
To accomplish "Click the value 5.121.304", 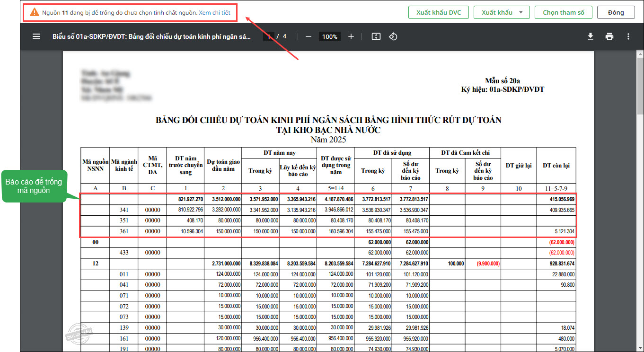I will click(x=564, y=231).
